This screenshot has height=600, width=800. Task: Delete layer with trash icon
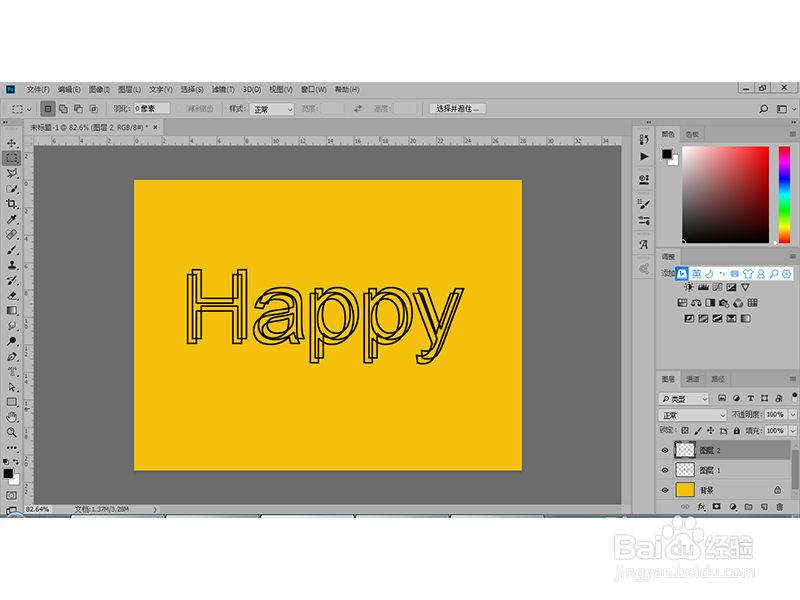tap(780, 507)
